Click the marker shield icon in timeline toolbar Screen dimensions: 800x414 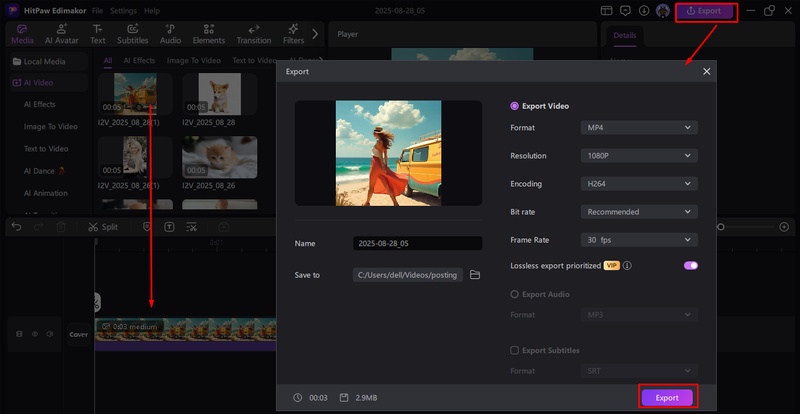147,227
